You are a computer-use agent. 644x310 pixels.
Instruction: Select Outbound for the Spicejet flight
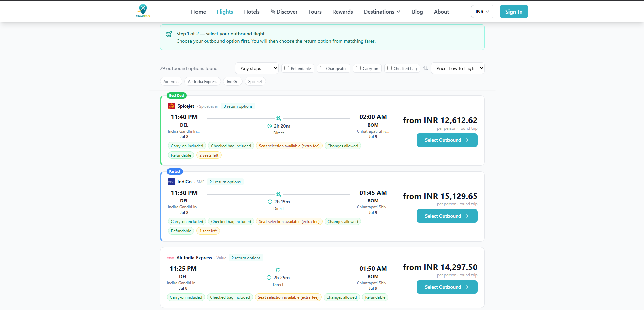coord(447,140)
